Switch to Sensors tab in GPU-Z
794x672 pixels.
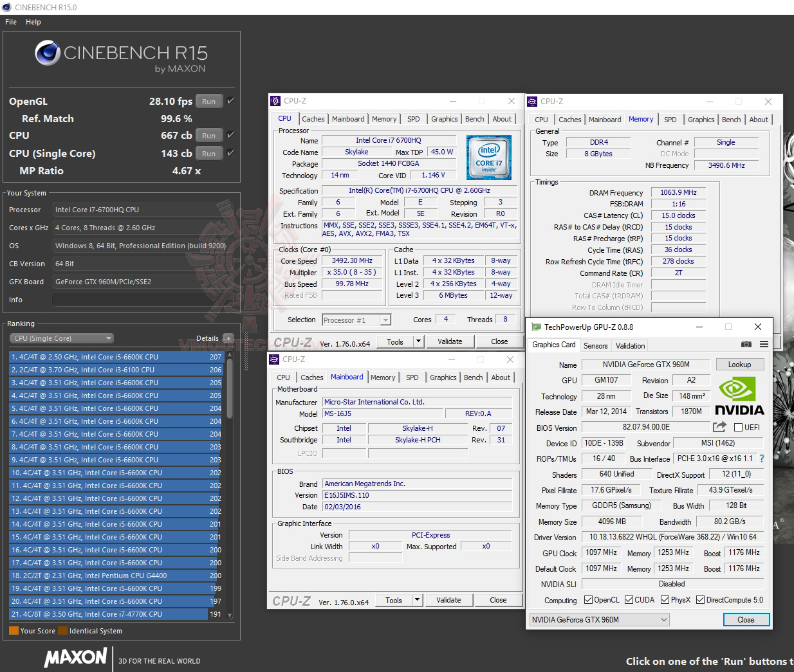(595, 346)
